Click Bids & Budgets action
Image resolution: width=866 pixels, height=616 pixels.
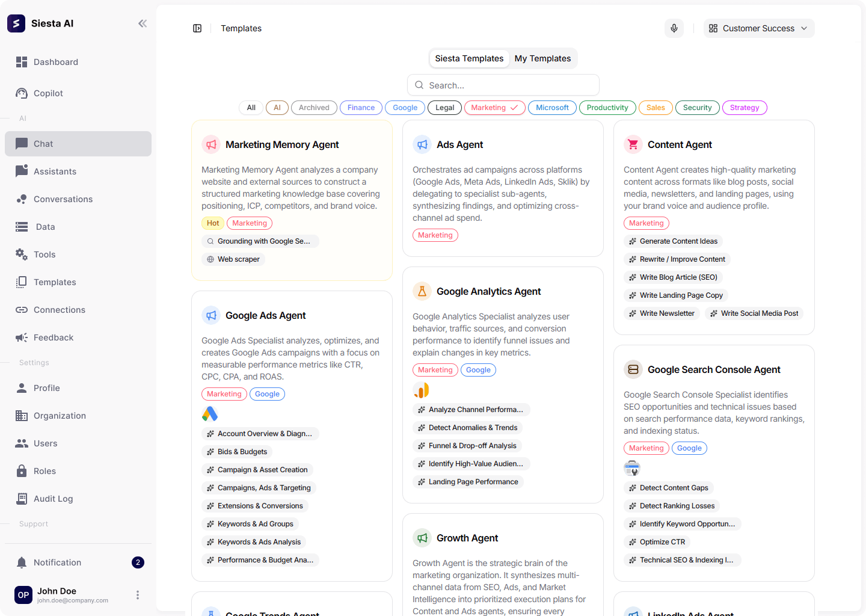(x=237, y=452)
